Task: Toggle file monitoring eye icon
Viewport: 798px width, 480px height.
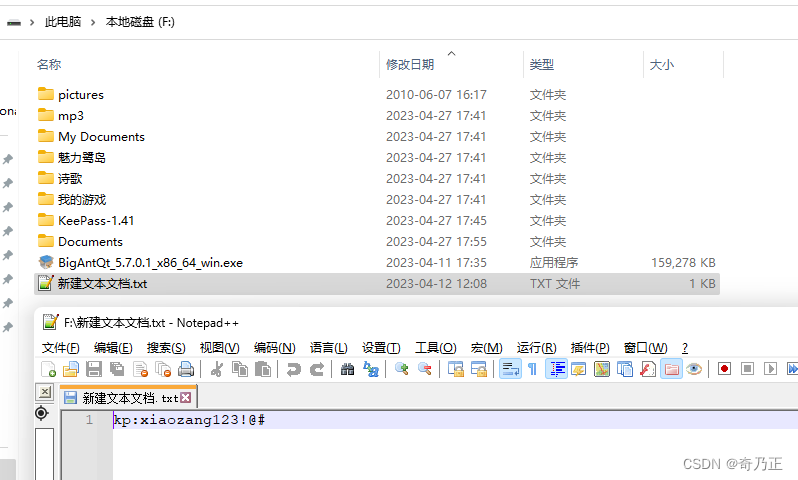Action: pyautogui.click(x=694, y=369)
